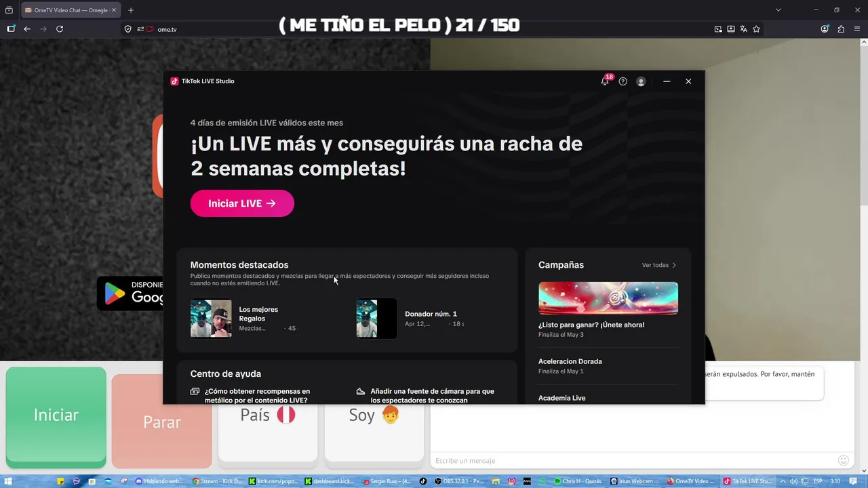
Task: Select the Los mejores Regalos title
Action: (x=258, y=314)
